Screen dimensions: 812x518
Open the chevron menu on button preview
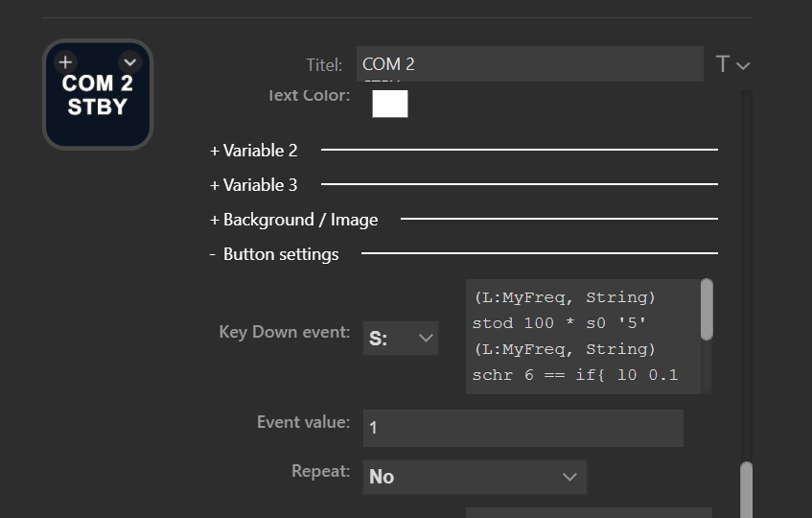pos(131,62)
